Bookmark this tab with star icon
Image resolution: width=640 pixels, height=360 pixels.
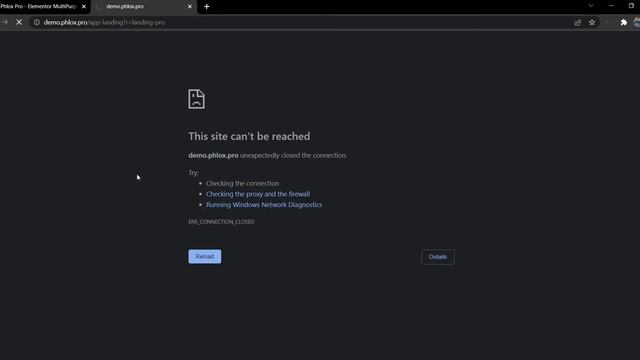pos(592,22)
